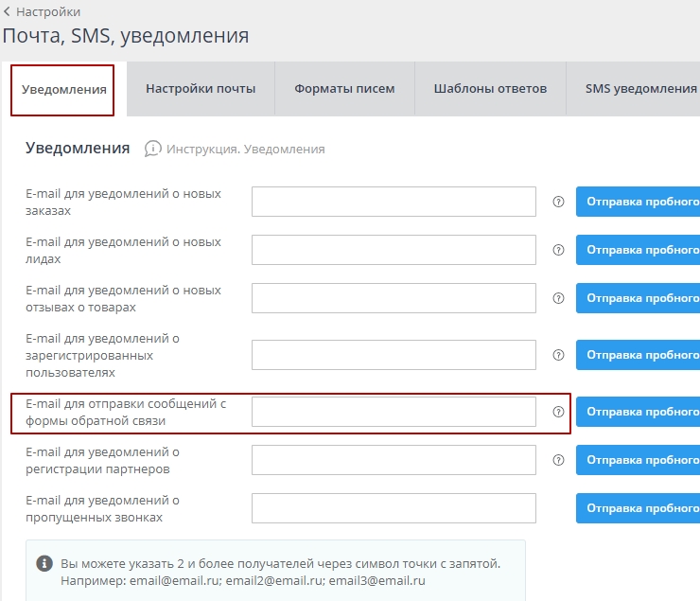Screen dimensions: 700x601
Task: Click help icon for product reviews e-mail
Action: pyautogui.click(x=558, y=297)
